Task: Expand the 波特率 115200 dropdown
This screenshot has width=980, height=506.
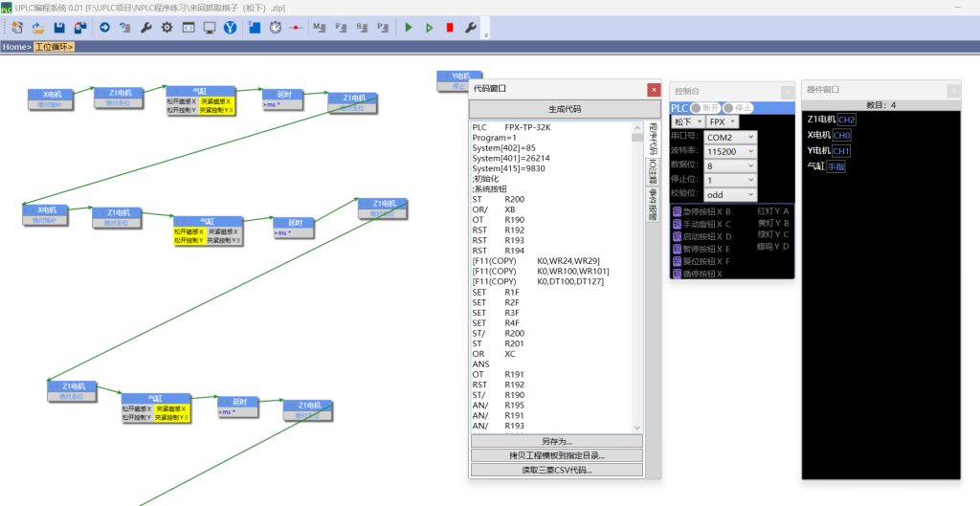Action: click(729, 151)
